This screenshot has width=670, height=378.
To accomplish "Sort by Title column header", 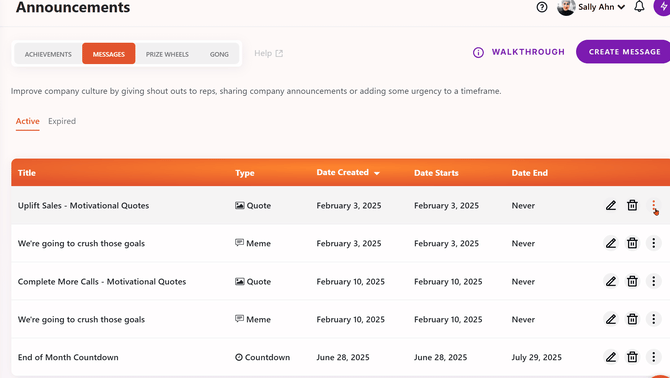I will (x=26, y=173).
